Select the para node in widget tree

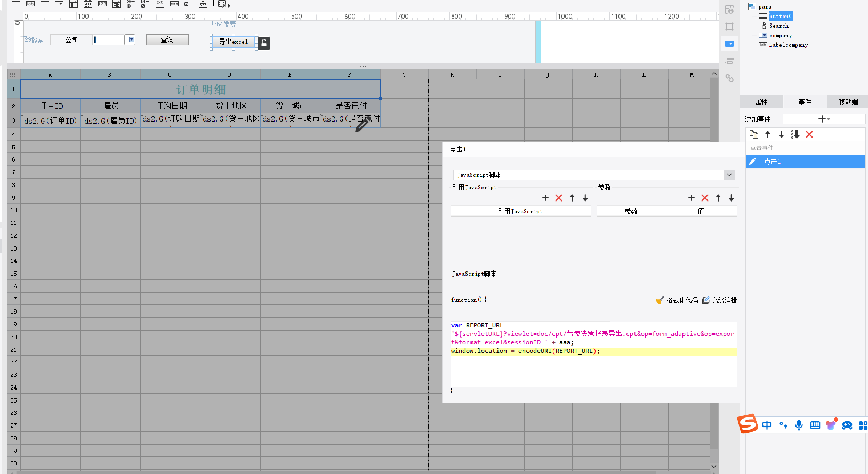click(765, 6)
